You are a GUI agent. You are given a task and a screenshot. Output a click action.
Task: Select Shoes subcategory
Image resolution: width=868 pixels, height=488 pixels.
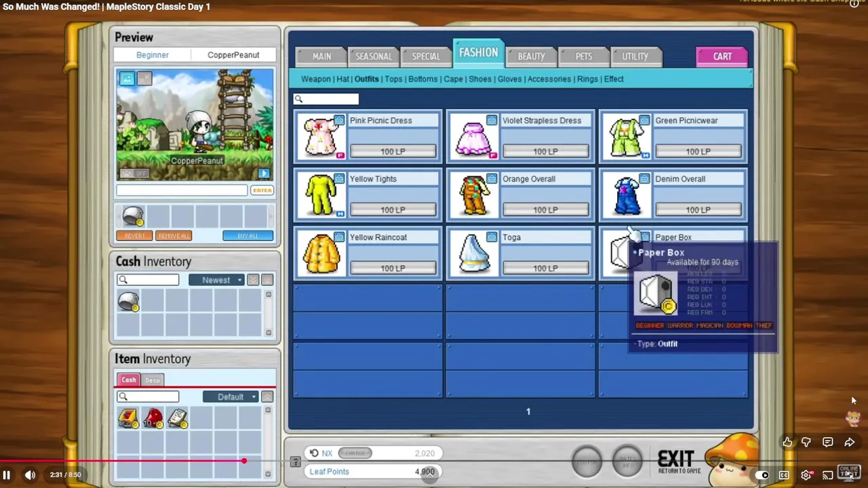(479, 79)
